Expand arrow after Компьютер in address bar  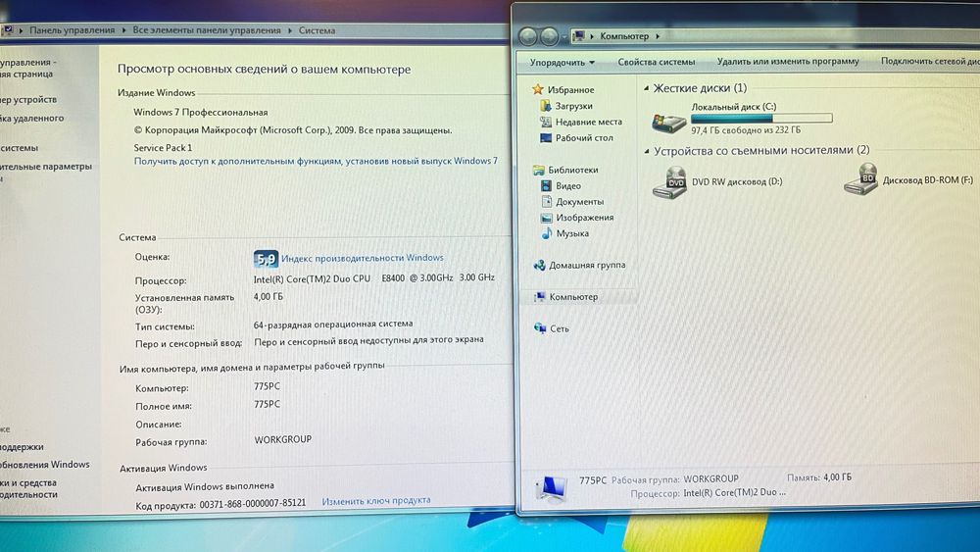click(658, 36)
